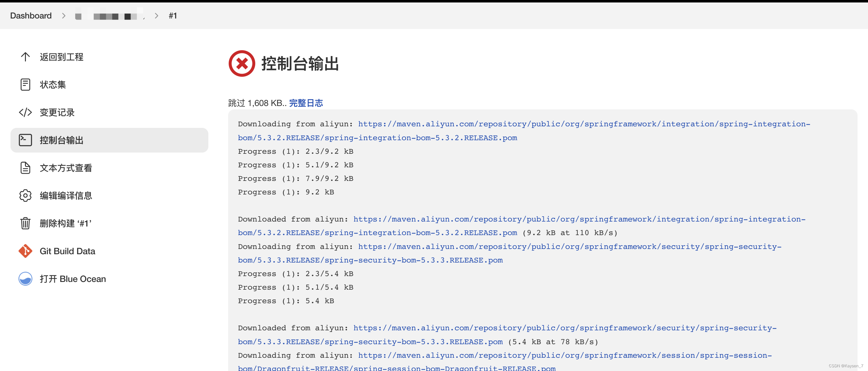Open the Dashboard breadcrumb item
Screen dimensions: 868x371
[x=31, y=15]
